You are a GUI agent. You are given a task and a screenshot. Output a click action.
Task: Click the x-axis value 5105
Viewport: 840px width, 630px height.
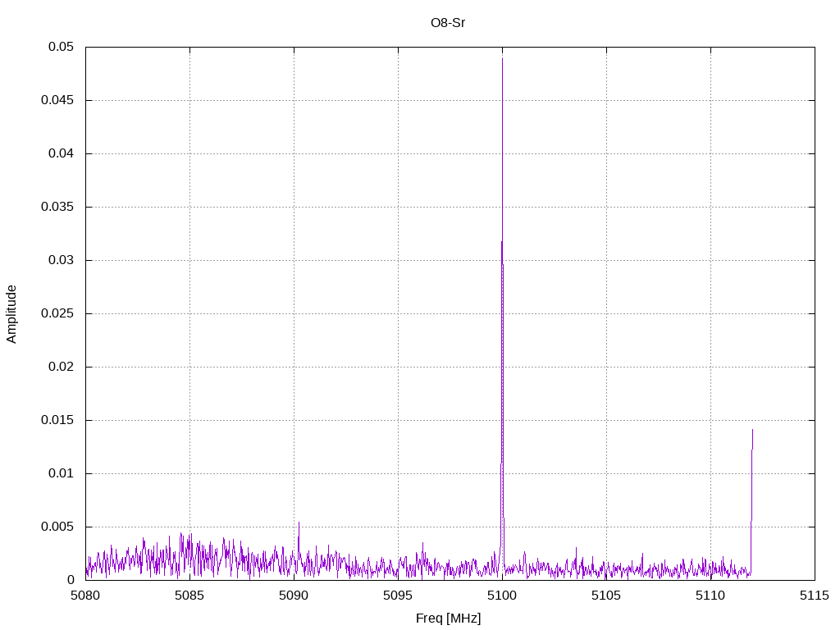point(606,596)
